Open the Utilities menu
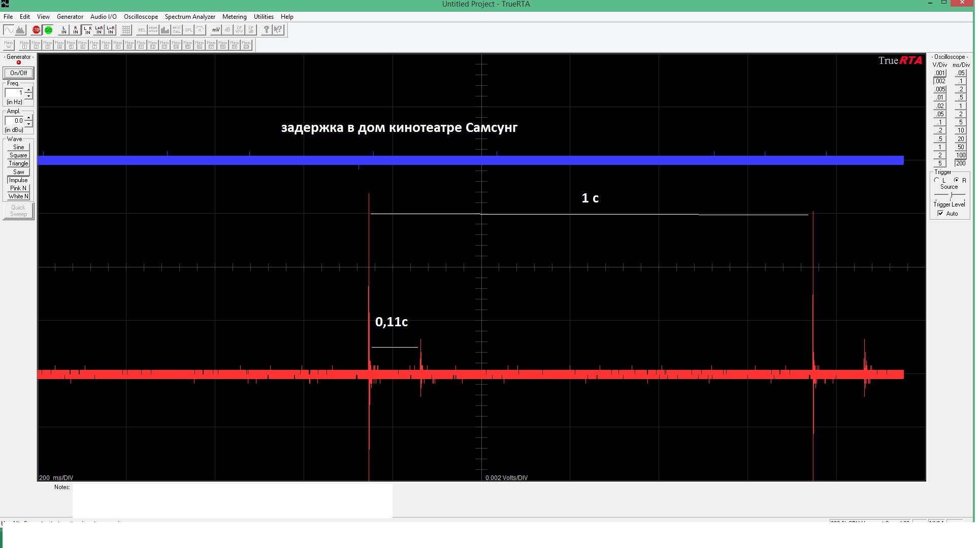The height and width of the screenshot is (548, 980). 264,17
